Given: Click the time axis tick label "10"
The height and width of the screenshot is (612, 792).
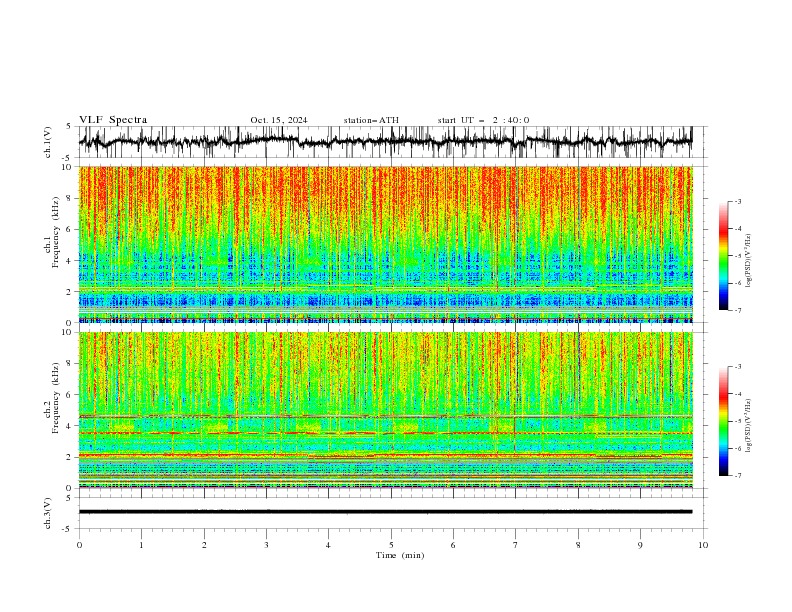Looking at the screenshot, I should (x=703, y=545).
